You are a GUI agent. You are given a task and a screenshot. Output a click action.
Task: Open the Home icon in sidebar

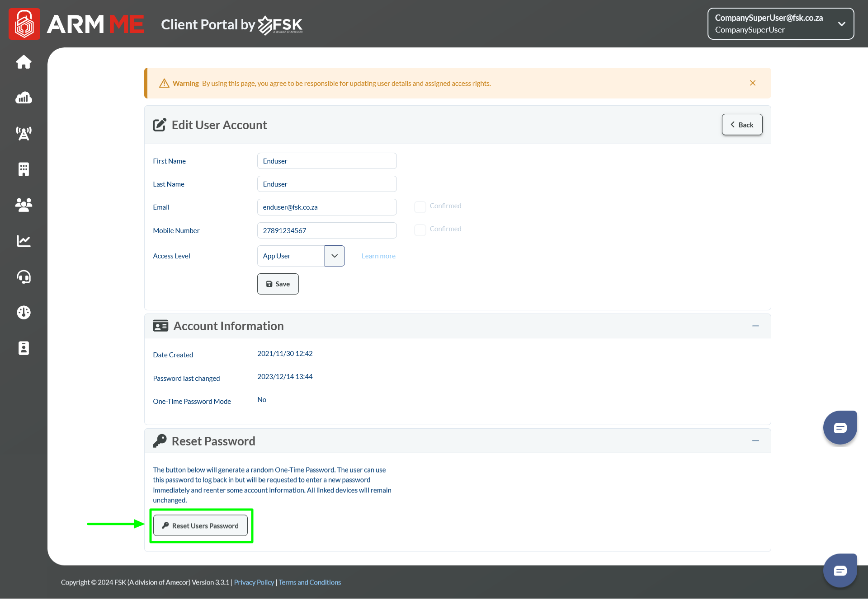point(24,62)
